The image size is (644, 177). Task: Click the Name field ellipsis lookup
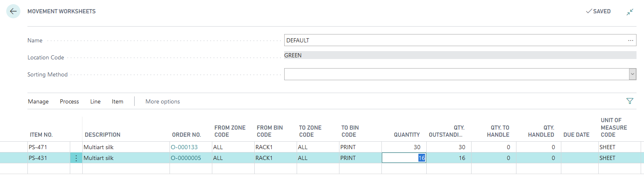coord(631,40)
